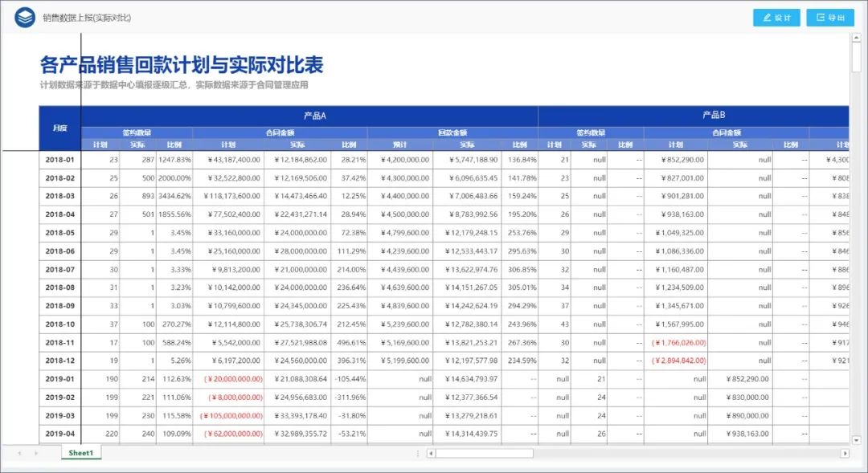
Task: Click the cell ¥852,290.00 in 2018-01 row
Action: pos(675,159)
